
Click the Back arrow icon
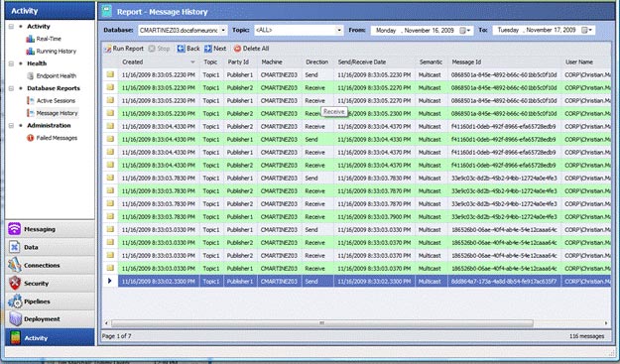[182, 49]
